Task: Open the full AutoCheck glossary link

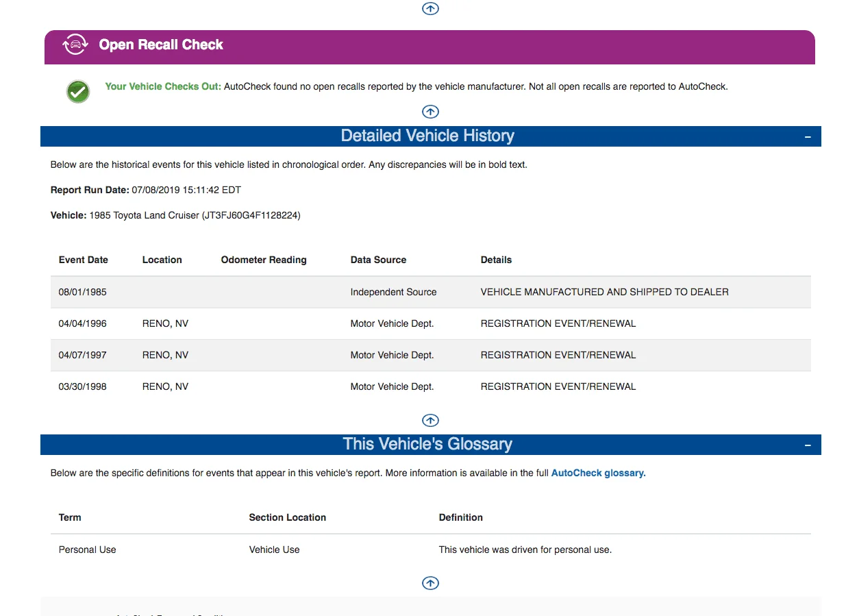Action: point(599,473)
